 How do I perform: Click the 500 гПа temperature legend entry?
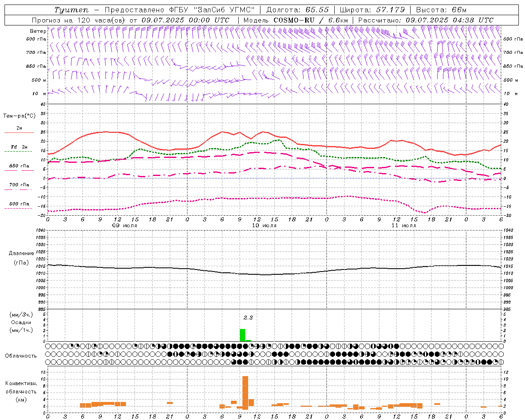pos(19,204)
